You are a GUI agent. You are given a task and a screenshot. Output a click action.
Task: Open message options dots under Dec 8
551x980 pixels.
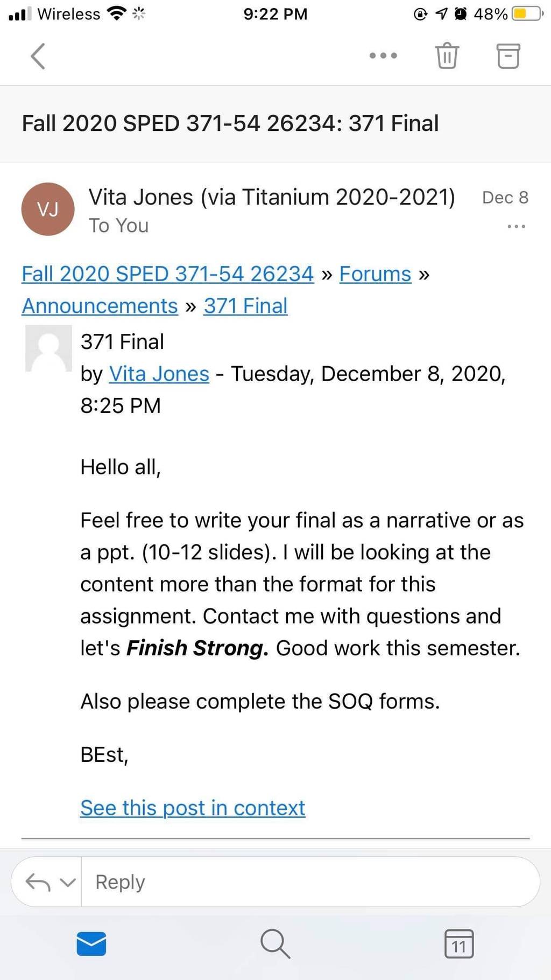pos(516,226)
